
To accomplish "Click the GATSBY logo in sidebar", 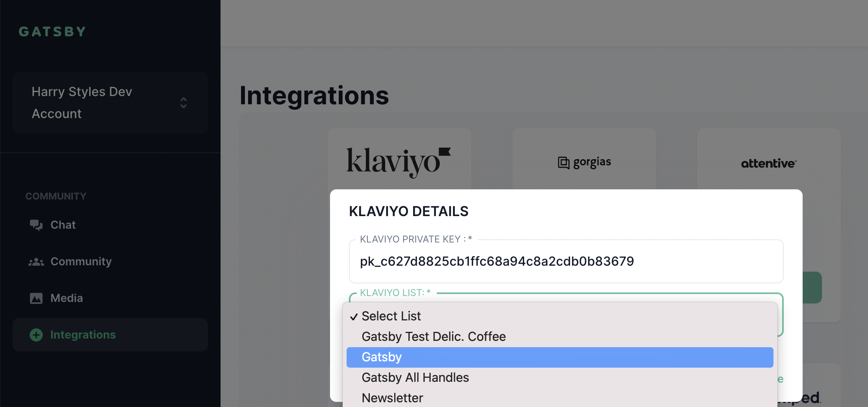I will click(52, 31).
